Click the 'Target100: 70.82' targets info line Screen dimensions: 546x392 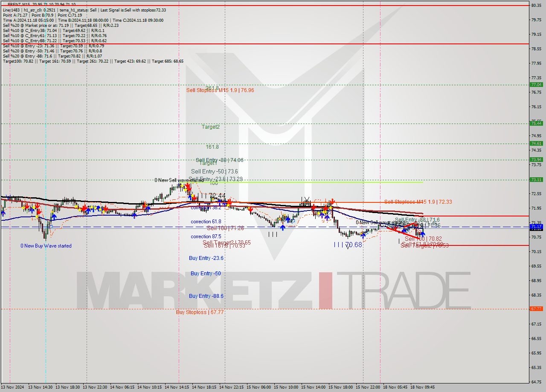click(93, 61)
